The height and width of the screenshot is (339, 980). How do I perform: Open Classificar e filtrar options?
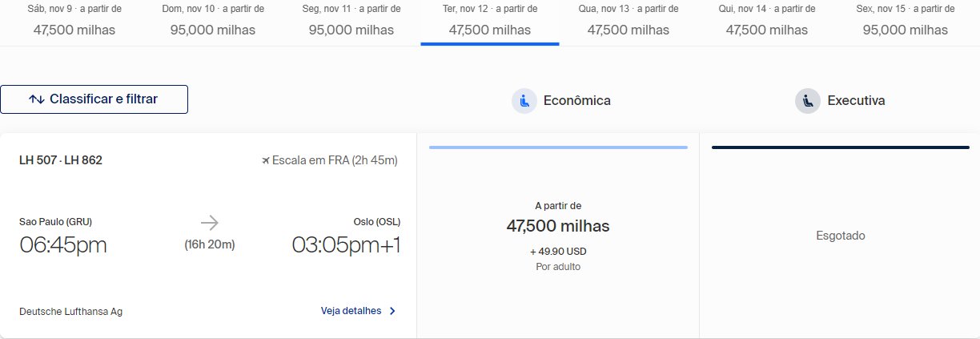tap(94, 99)
